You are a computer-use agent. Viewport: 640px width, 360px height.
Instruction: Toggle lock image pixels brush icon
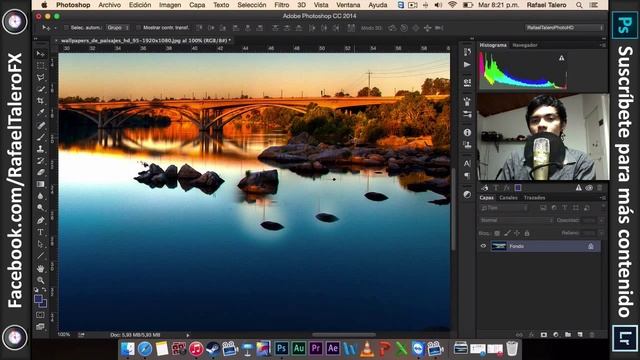click(x=507, y=233)
